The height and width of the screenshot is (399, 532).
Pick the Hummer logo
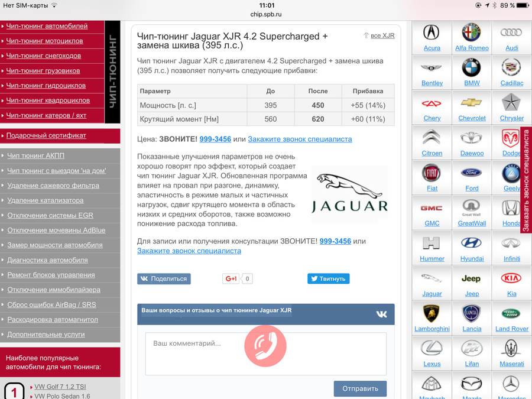pyautogui.click(x=432, y=243)
